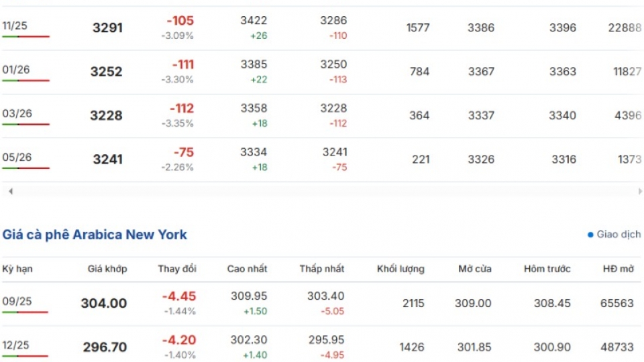The width and height of the screenshot is (644, 362).
Task: Click the left scroll arrow of the table
Action: [x=11, y=191]
